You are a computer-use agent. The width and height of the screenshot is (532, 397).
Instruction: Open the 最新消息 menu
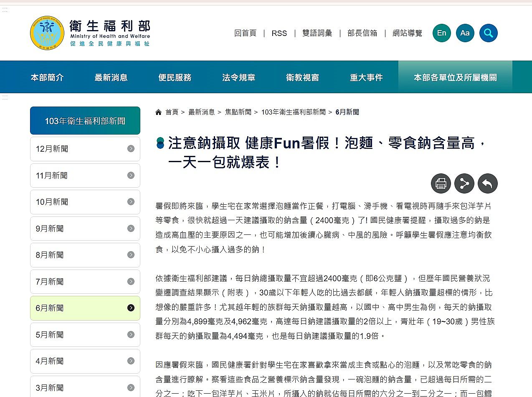pyautogui.click(x=111, y=77)
